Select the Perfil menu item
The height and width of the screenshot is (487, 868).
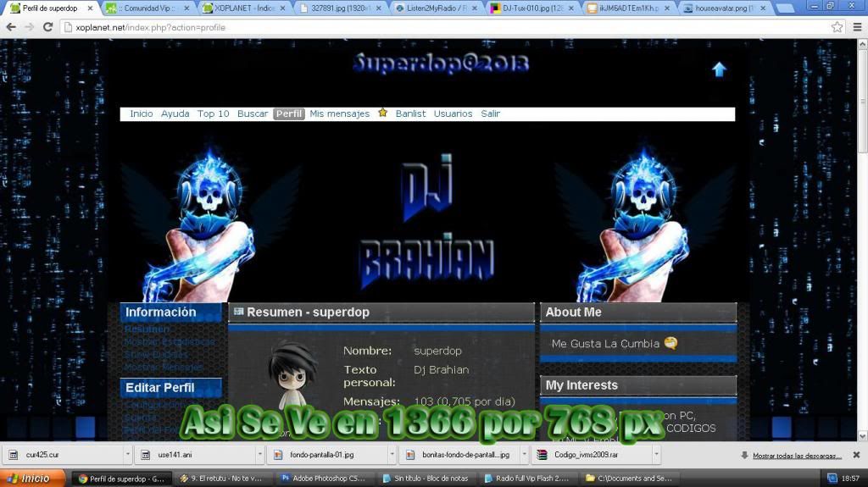pos(289,113)
